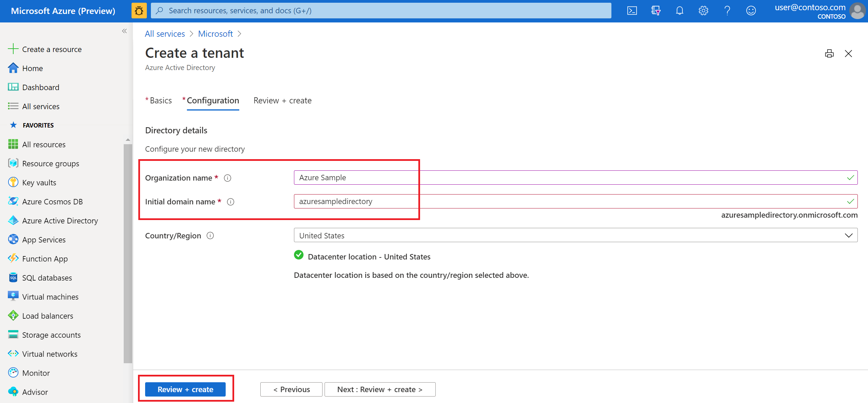868x403 pixels.
Task: Click the Review + create button
Action: (186, 389)
